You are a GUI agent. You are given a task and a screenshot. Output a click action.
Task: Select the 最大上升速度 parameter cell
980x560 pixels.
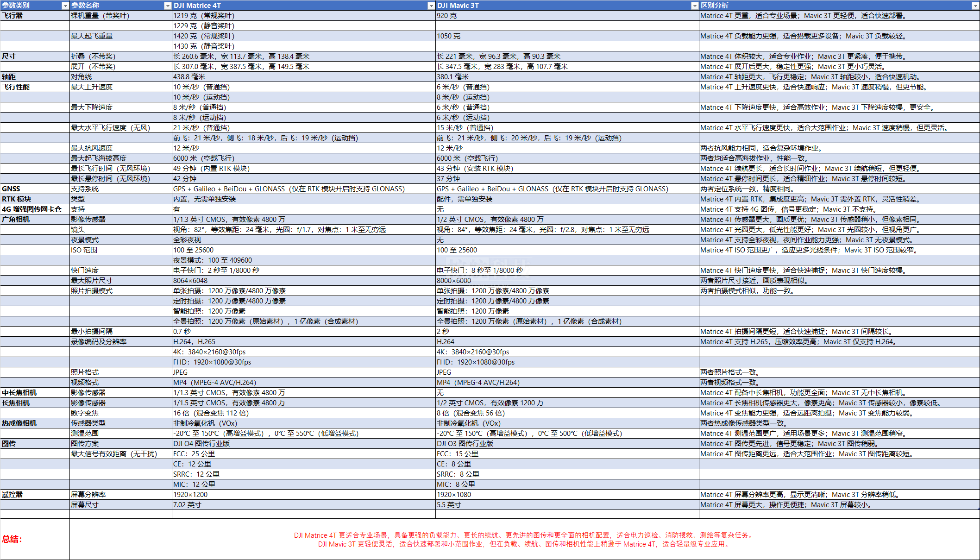coord(120,87)
